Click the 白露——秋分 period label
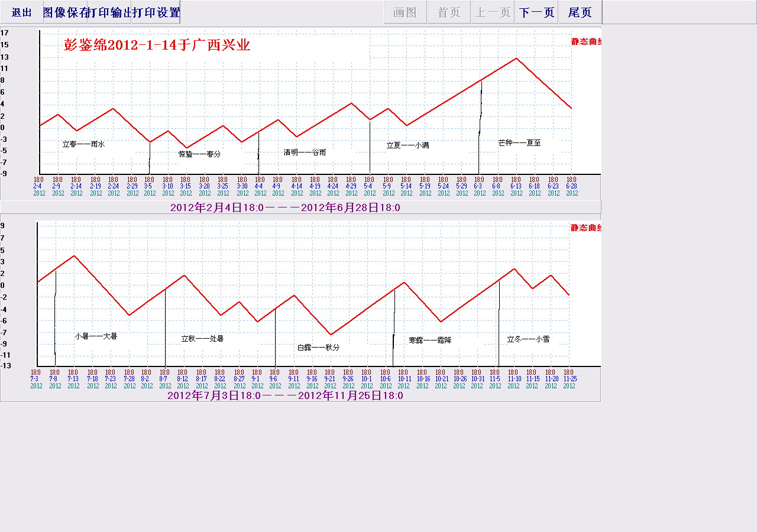 point(318,348)
